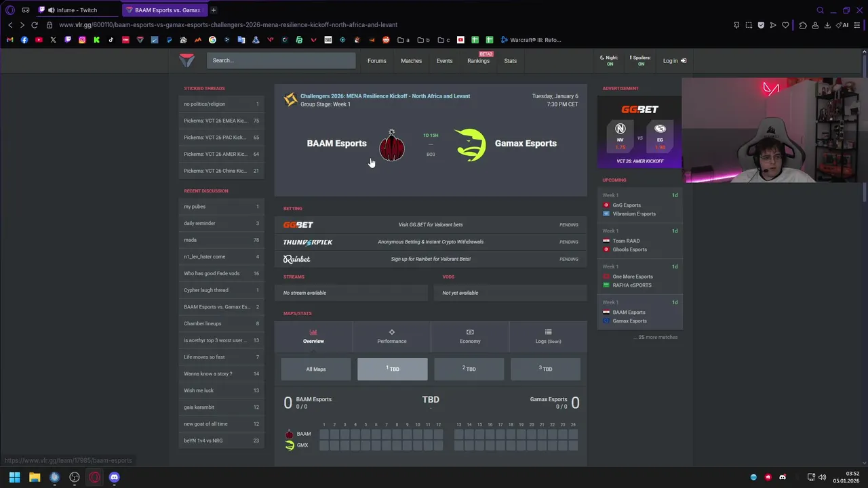Click the BAAM Esports team logo
This screenshot has width=868, height=488.
[x=391, y=145]
